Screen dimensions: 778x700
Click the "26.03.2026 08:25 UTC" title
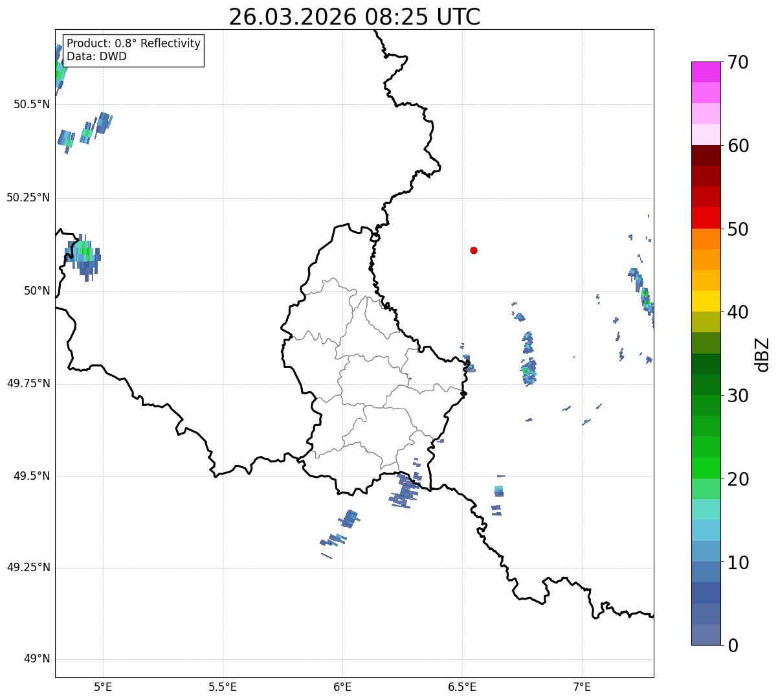tap(354, 17)
